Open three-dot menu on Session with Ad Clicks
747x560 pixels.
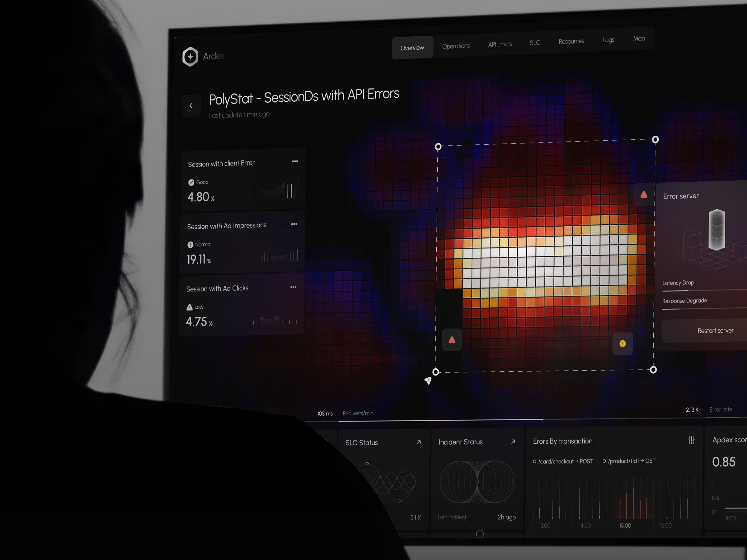point(293,287)
